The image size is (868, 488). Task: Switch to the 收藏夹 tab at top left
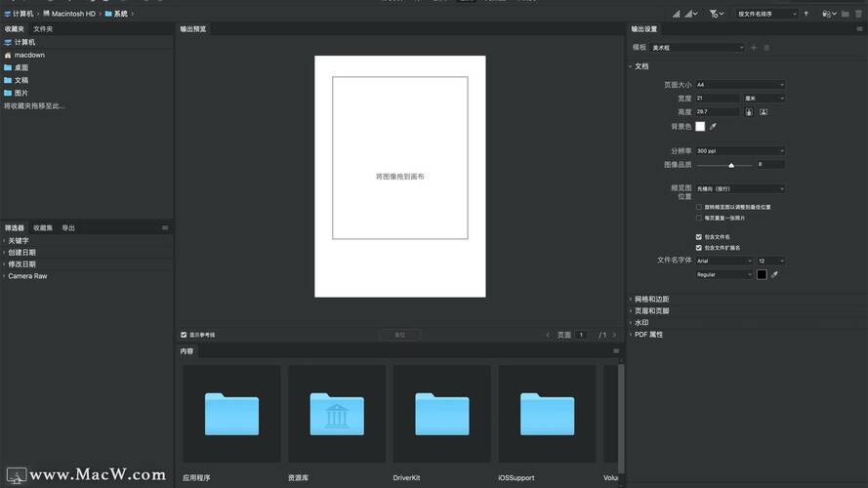click(15, 28)
